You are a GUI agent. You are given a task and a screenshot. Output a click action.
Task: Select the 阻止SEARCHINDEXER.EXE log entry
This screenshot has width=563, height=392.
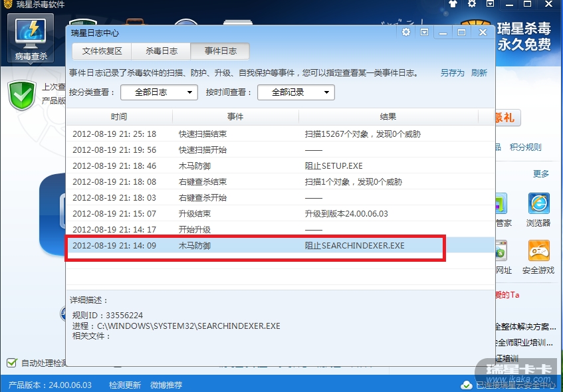[280, 246]
